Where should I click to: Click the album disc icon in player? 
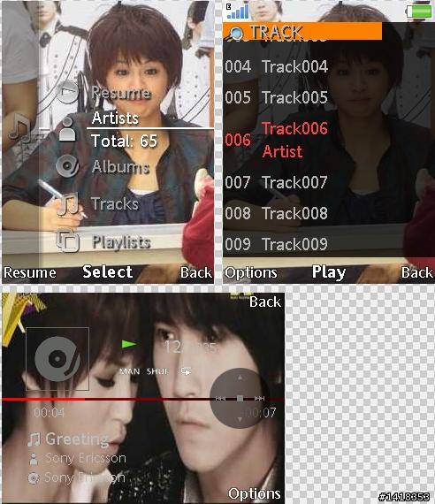(x=34, y=478)
